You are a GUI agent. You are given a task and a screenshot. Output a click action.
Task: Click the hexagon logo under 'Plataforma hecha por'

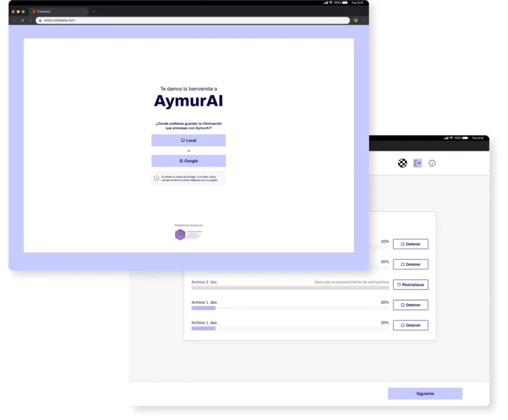click(x=180, y=234)
